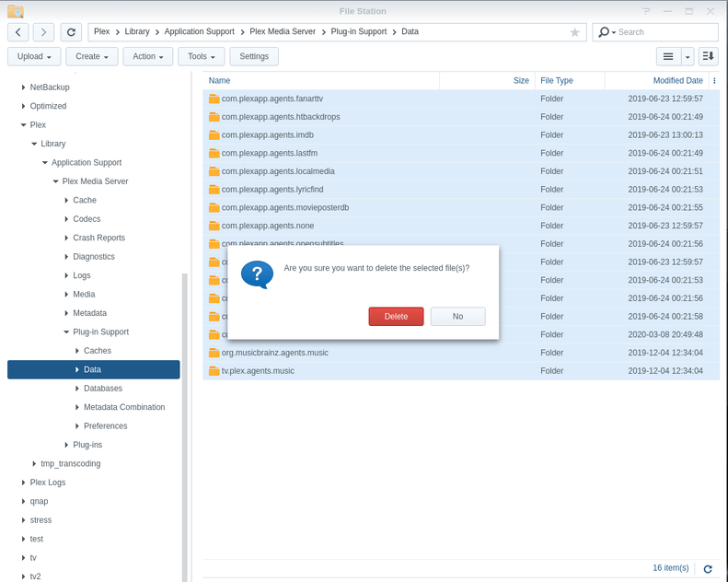This screenshot has width=728, height=582.
Task: Open the view mode dropdown arrow
Action: coord(688,56)
